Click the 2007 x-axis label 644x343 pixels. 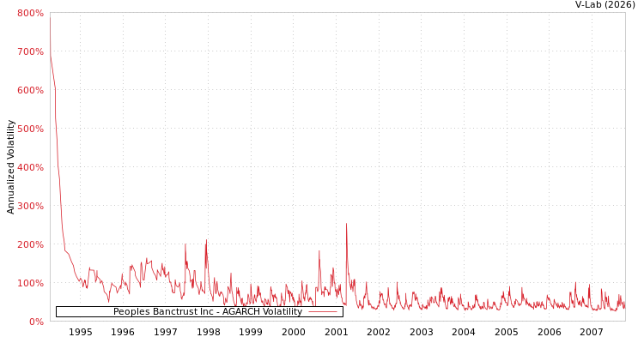pyautogui.click(x=592, y=332)
